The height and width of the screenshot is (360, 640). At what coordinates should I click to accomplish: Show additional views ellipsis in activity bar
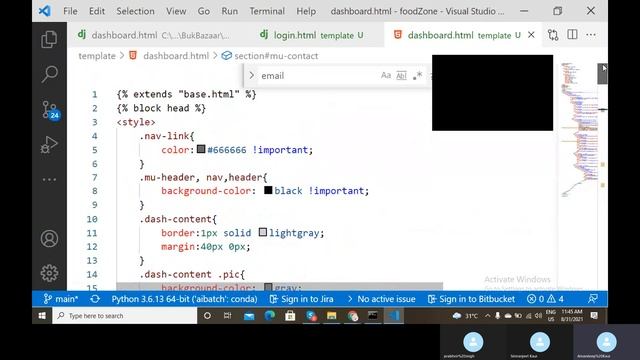click(x=49, y=179)
